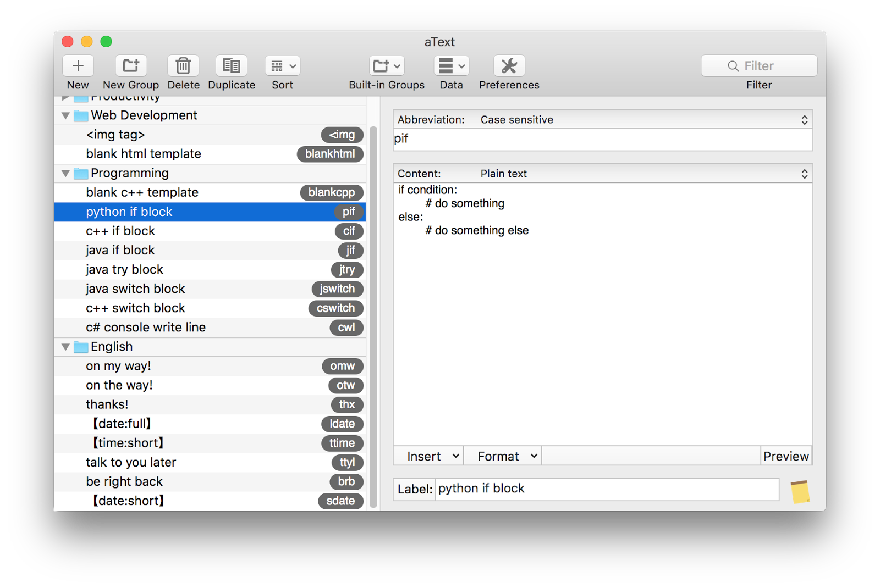Select the English folder icon
This screenshot has width=880, height=588.
tap(81, 347)
